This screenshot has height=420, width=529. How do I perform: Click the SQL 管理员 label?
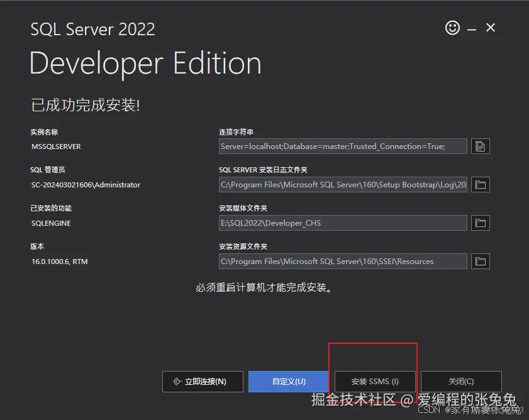(x=48, y=170)
